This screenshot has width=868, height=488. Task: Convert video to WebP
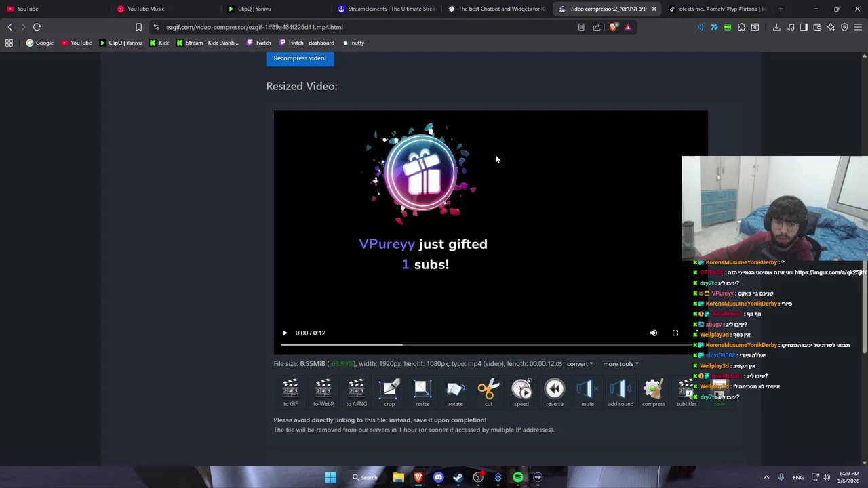tap(323, 393)
